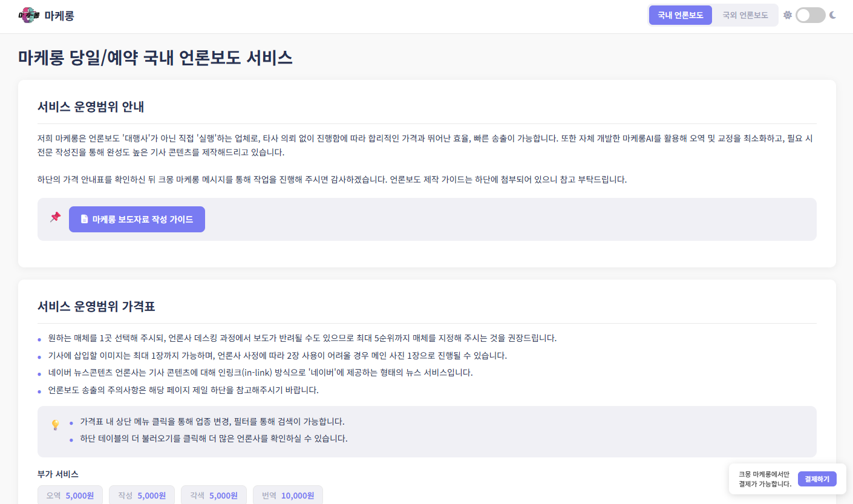853x504 pixels.
Task: Toggle the dark mode switch
Action: (811, 15)
